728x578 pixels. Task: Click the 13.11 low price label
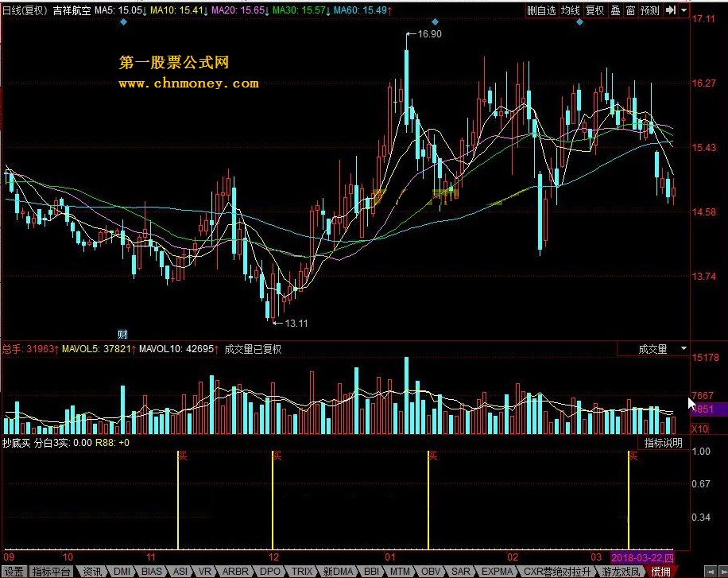296,323
